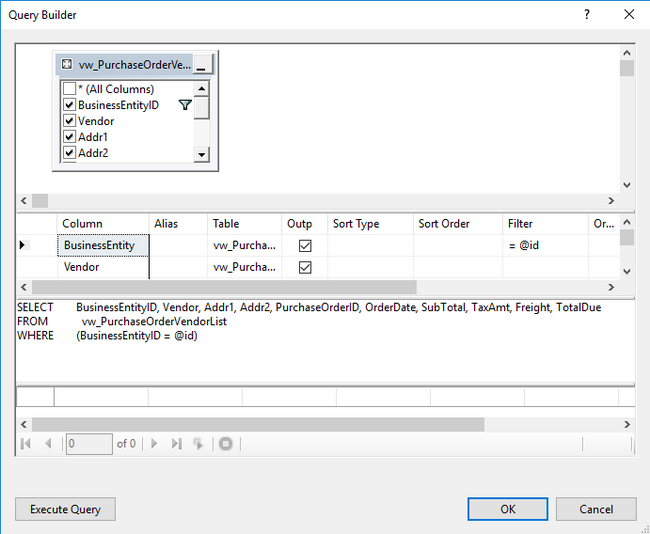This screenshot has width=650, height=534.
Task: Click diagram pane horizontal scroll left arrow
Action: pos(24,201)
